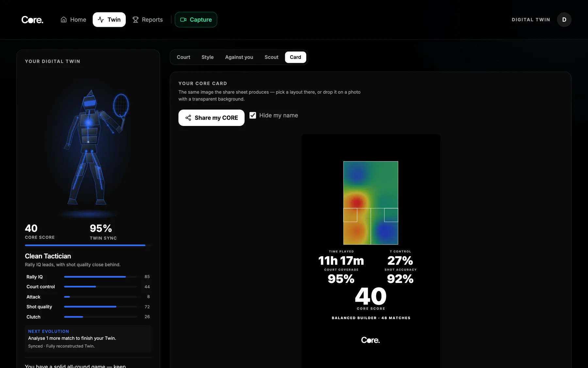Click the Home house icon
The width and height of the screenshot is (588, 368).
64,20
